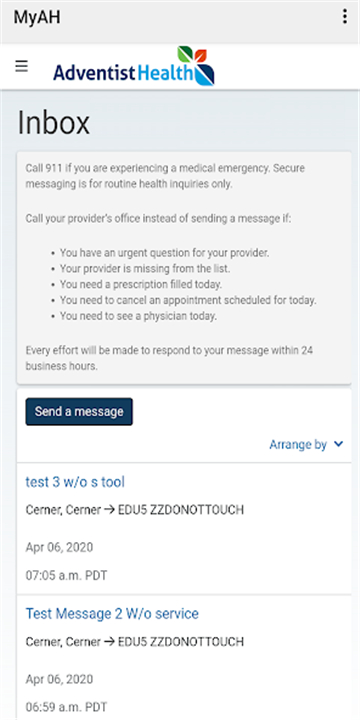Tap the MyAH app title
The height and width of the screenshot is (720, 360).
pos(37,17)
